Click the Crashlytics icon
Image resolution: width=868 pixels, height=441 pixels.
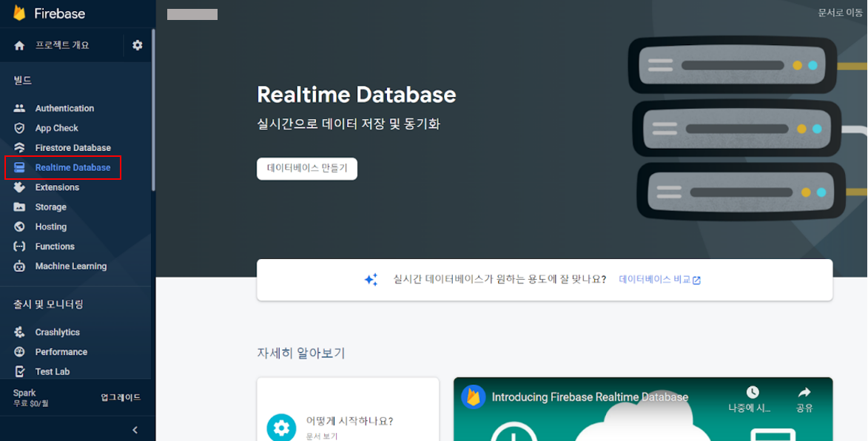coord(19,332)
